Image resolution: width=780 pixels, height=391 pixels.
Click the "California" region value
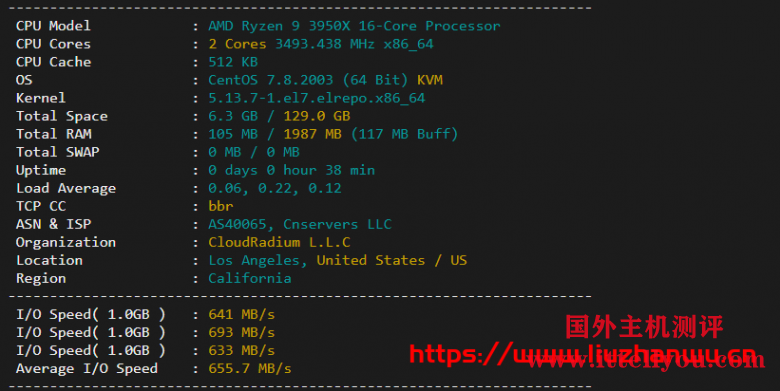250,278
